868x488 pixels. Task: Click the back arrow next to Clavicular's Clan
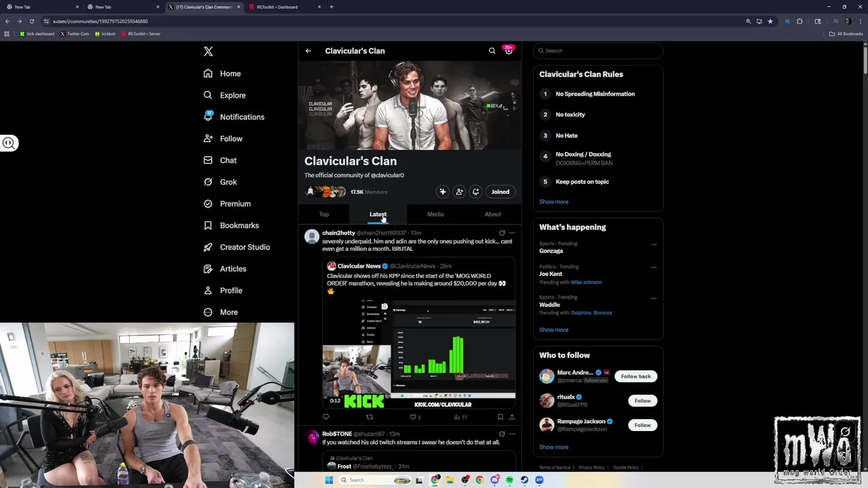[x=308, y=51]
